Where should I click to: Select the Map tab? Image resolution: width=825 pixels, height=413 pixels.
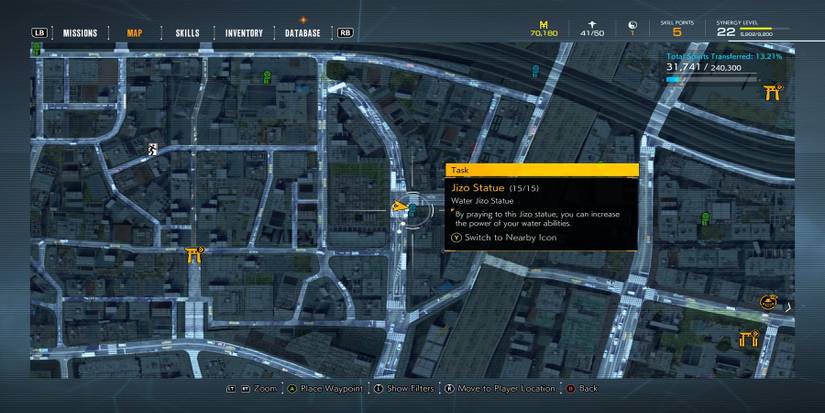coord(135,33)
